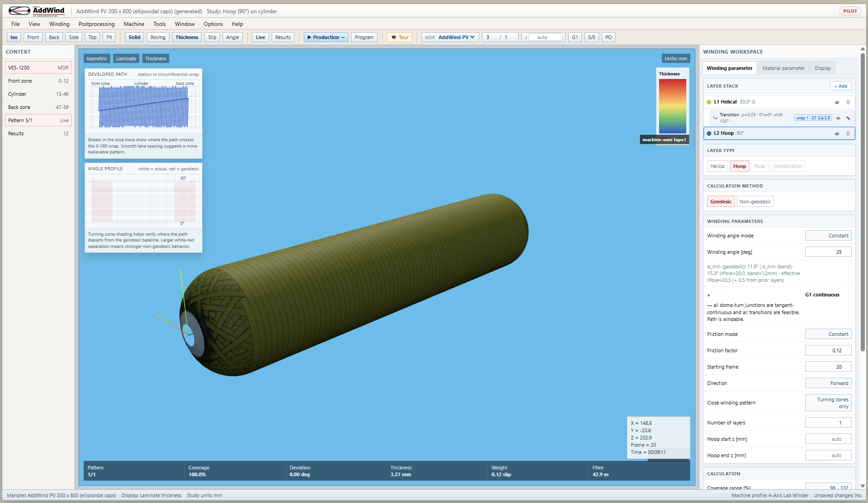The height and width of the screenshot is (503, 868).
Task: Toggle the Live update button
Action: [260, 37]
